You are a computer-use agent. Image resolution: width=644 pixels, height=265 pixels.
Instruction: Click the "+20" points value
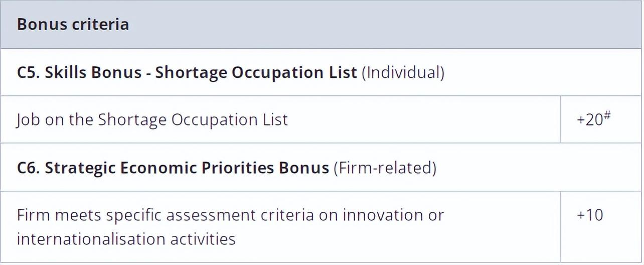590,120
